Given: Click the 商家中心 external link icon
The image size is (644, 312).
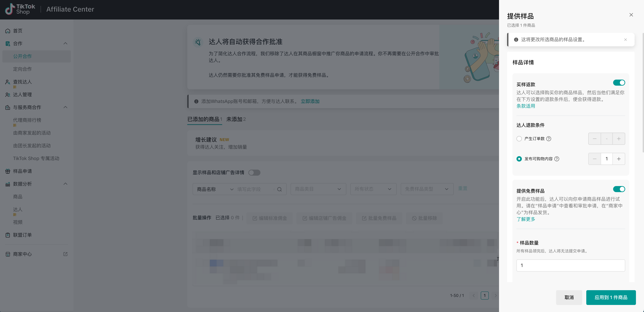Looking at the screenshot, I should pos(65,254).
